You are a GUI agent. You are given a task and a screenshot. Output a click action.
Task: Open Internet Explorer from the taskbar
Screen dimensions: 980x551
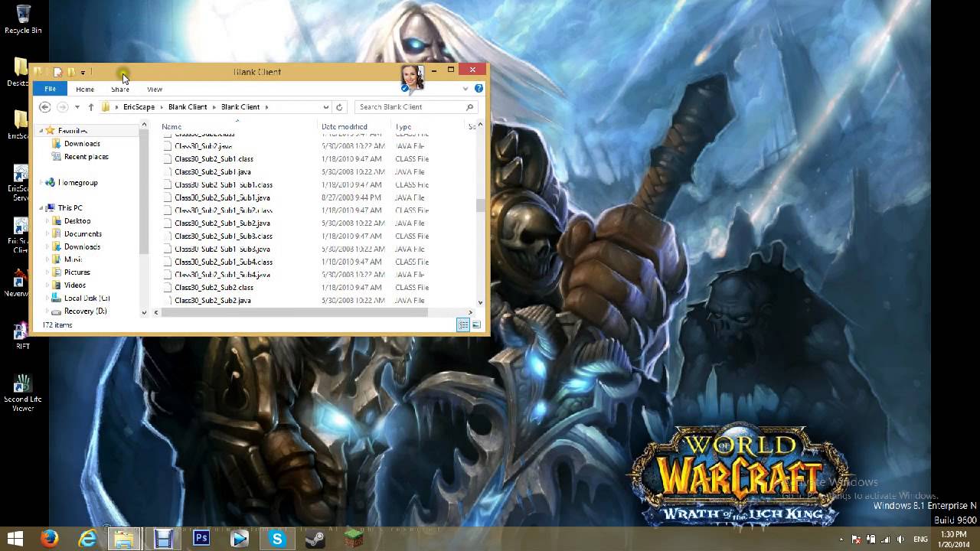87,539
